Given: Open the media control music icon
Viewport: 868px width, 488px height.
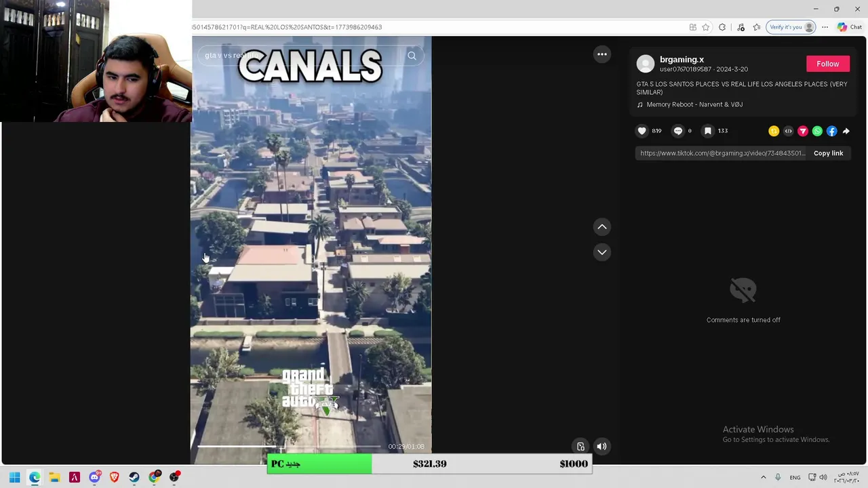Looking at the screenshot, I should pyautogui.click(x=741, y=27).
